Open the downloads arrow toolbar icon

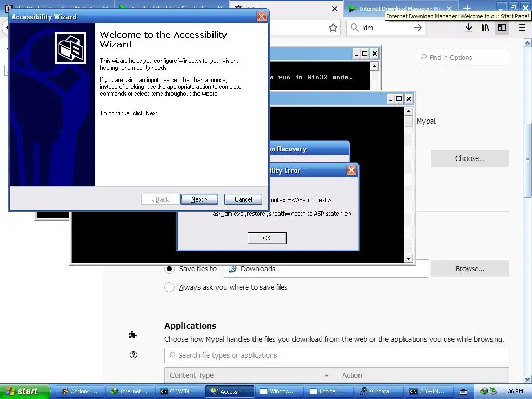click(469, 28)
